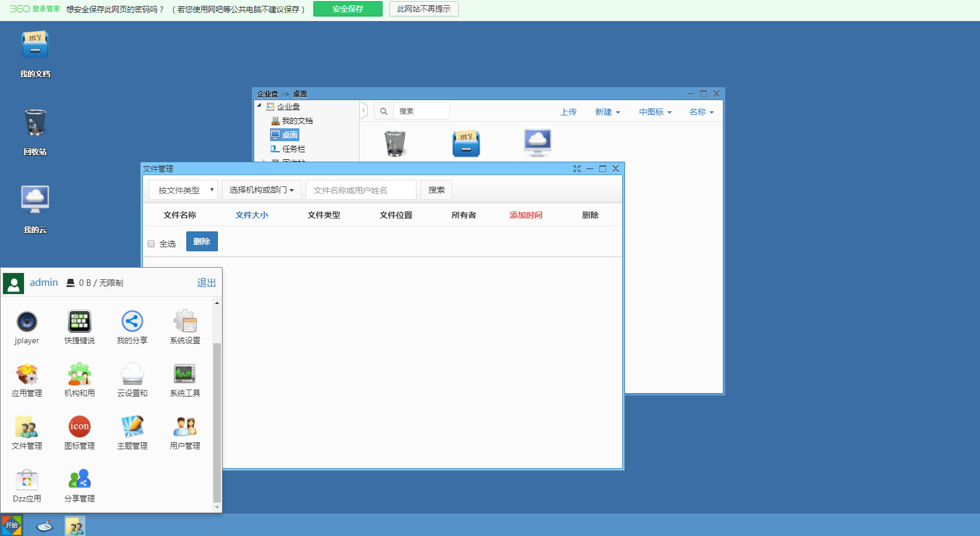980x536 pixels.
Task: Open the 新建 dropdown menu
Action: (x=607, y=112)
